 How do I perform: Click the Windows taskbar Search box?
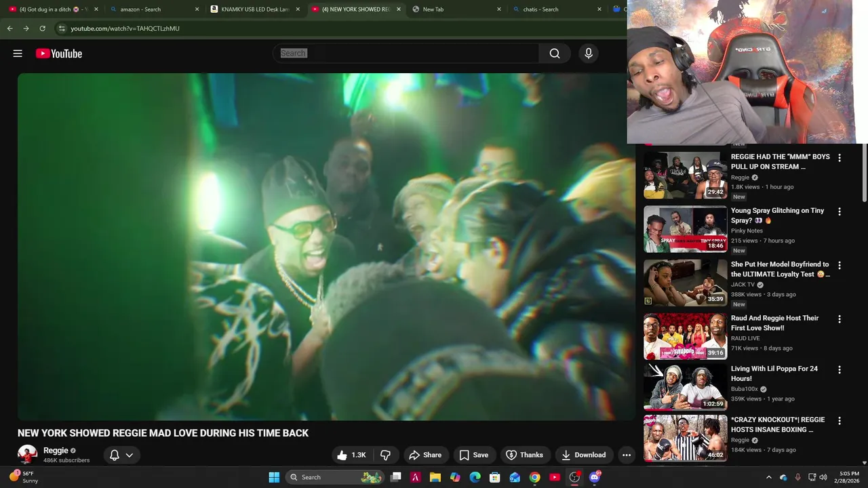pyautogui.click(x=335, y=477)
